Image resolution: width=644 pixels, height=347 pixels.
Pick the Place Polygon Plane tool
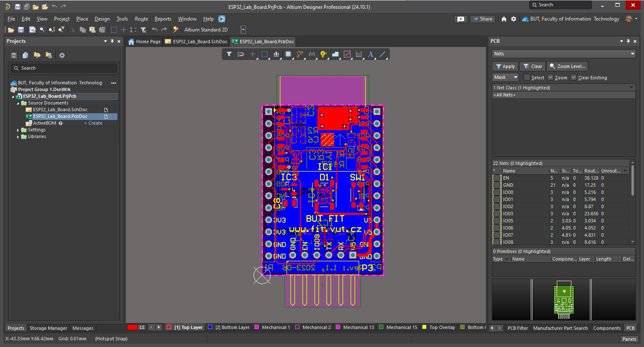[335, 54]
